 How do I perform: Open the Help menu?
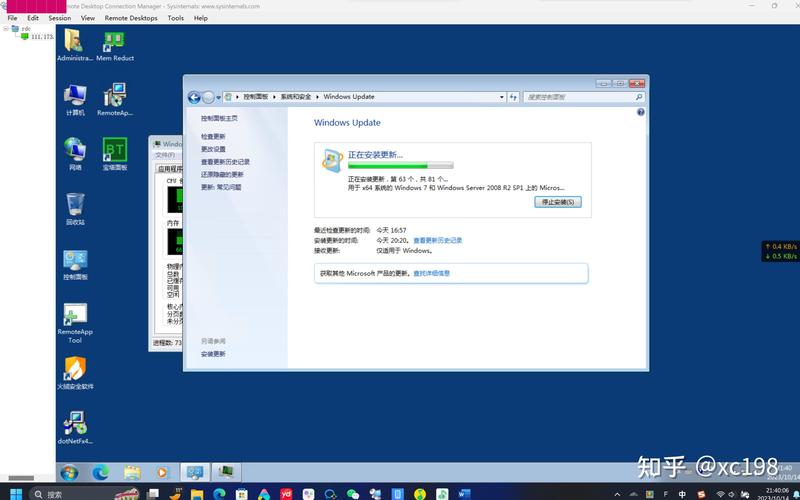tap(201, 18)
